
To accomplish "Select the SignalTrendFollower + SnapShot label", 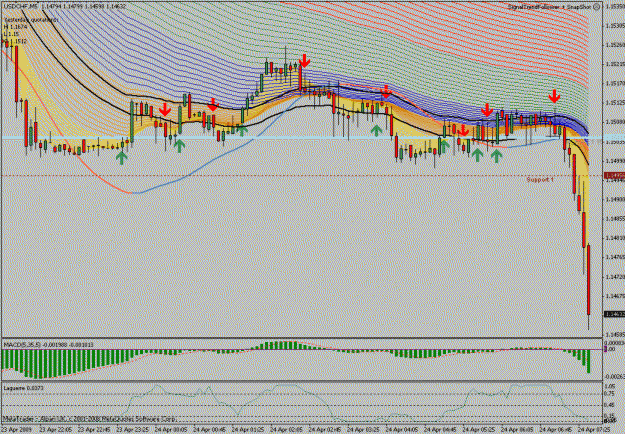I will point(549,7).
